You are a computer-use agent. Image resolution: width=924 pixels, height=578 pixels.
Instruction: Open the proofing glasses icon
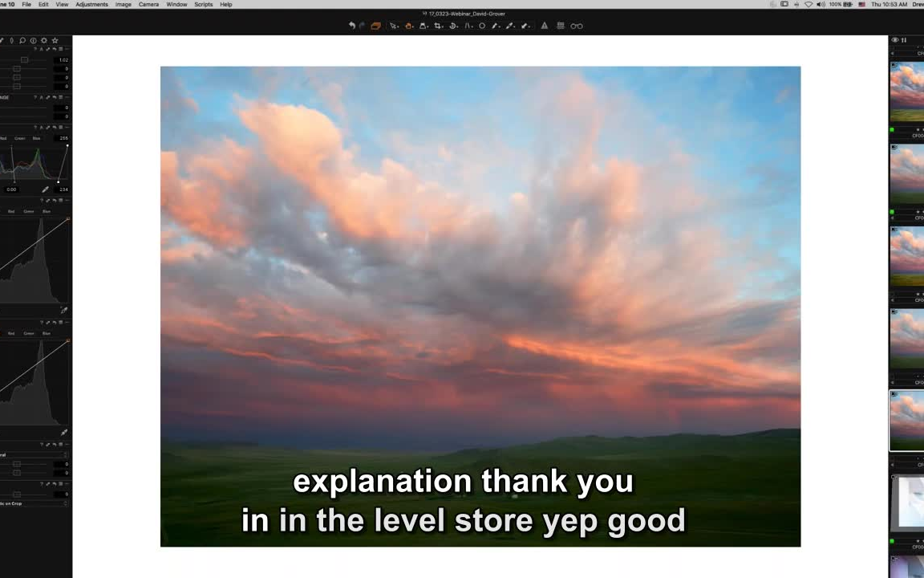577,26
